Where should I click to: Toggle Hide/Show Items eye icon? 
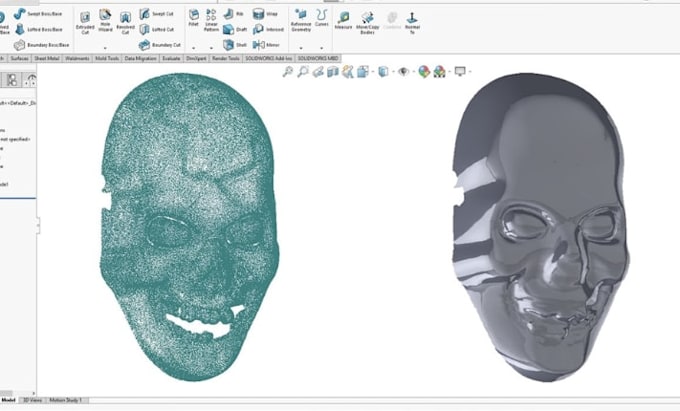pos(403,72)
